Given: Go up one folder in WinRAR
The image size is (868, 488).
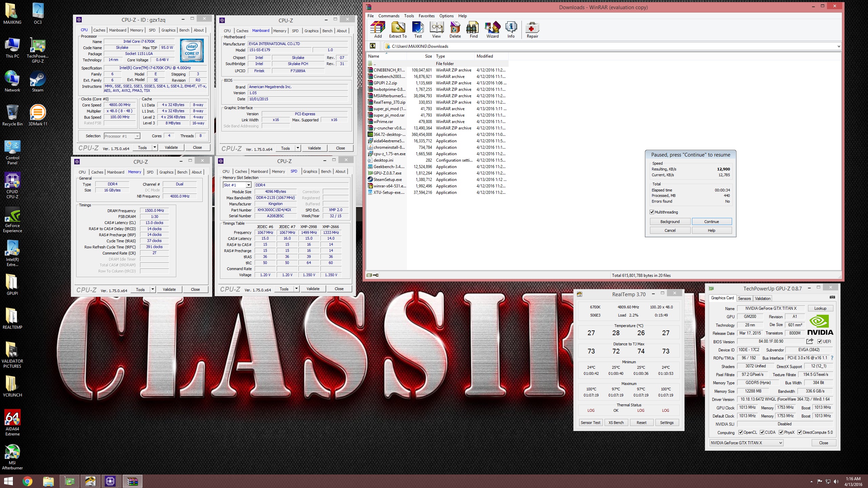Looking at the screenshot, I should (372, 46).
